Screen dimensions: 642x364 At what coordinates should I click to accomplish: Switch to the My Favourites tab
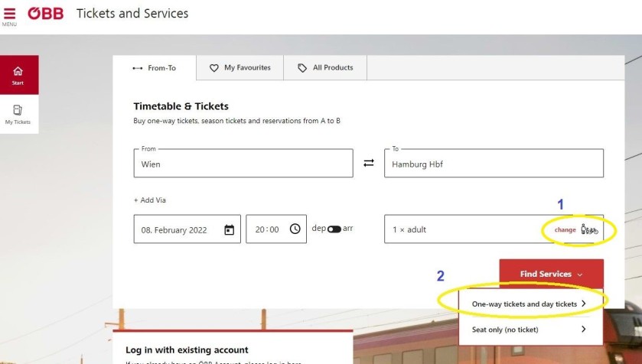[240, 68]
